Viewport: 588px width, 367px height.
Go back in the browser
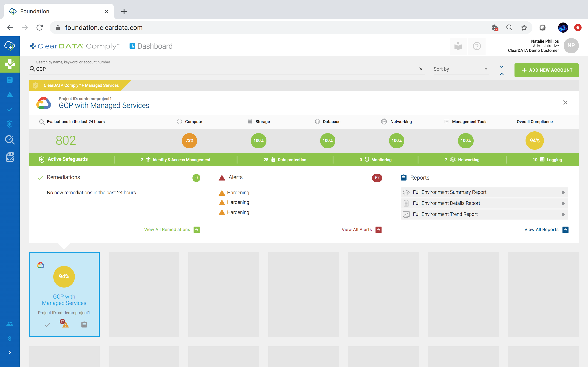click(x=10, y=28)
